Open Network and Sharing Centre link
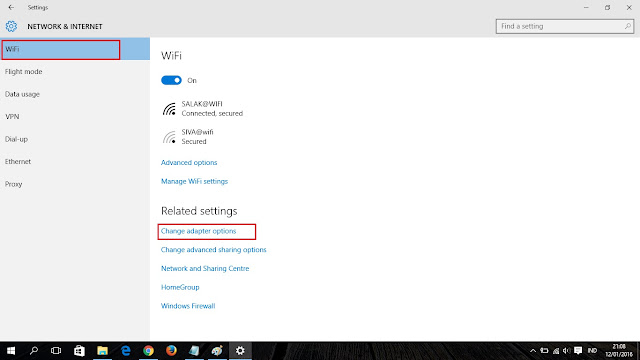 pos(205,269)
